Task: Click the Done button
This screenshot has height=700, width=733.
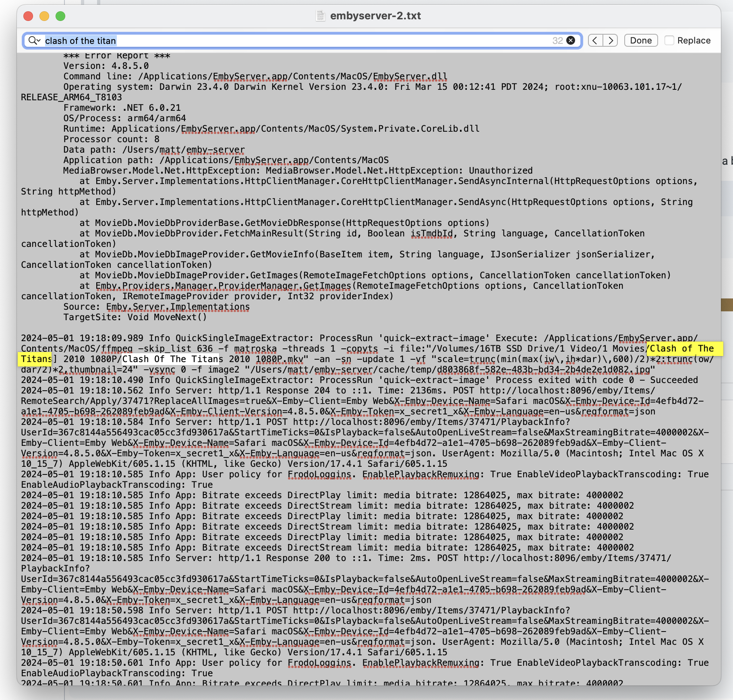Action: coord(641,40)
